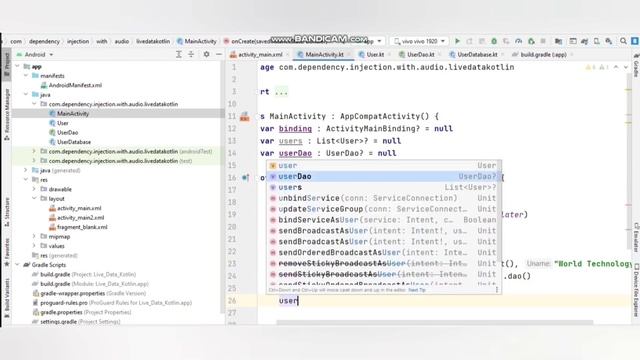Open Device File Explorer on right edge

pos(636,289)
